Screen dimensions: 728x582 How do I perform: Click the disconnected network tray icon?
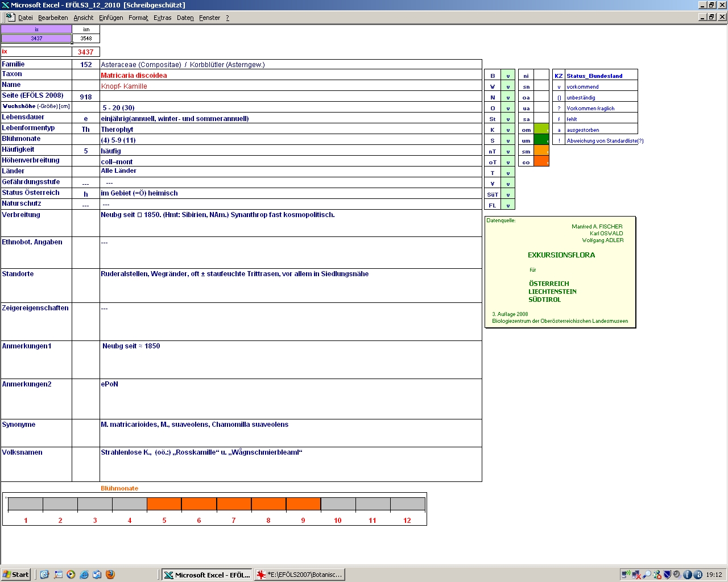(636, 575)
